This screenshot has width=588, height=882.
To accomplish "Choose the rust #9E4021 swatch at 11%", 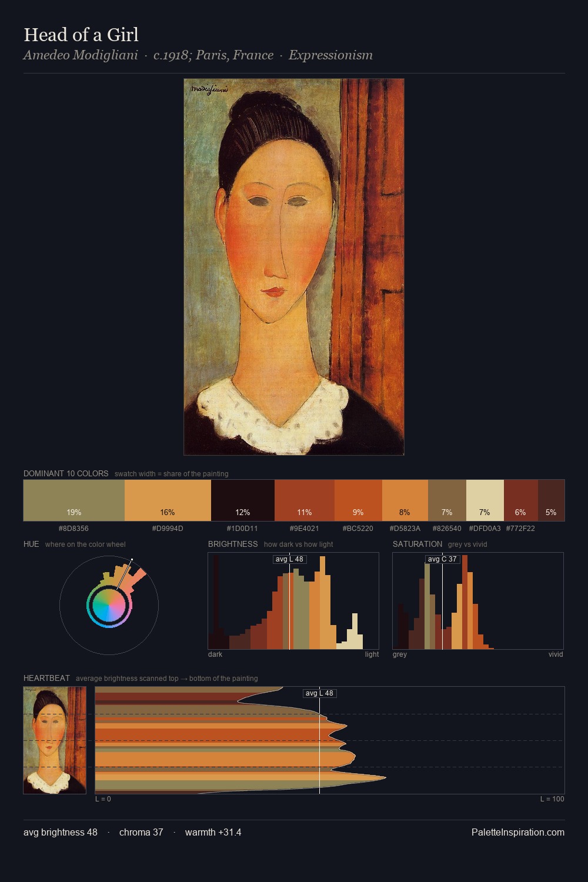I will pos(305,500).
